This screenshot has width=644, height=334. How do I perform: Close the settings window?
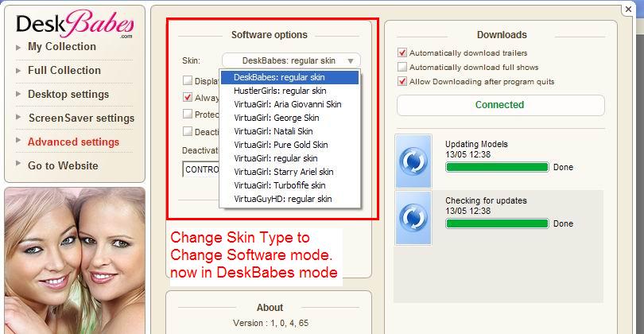tap(628, 9)
